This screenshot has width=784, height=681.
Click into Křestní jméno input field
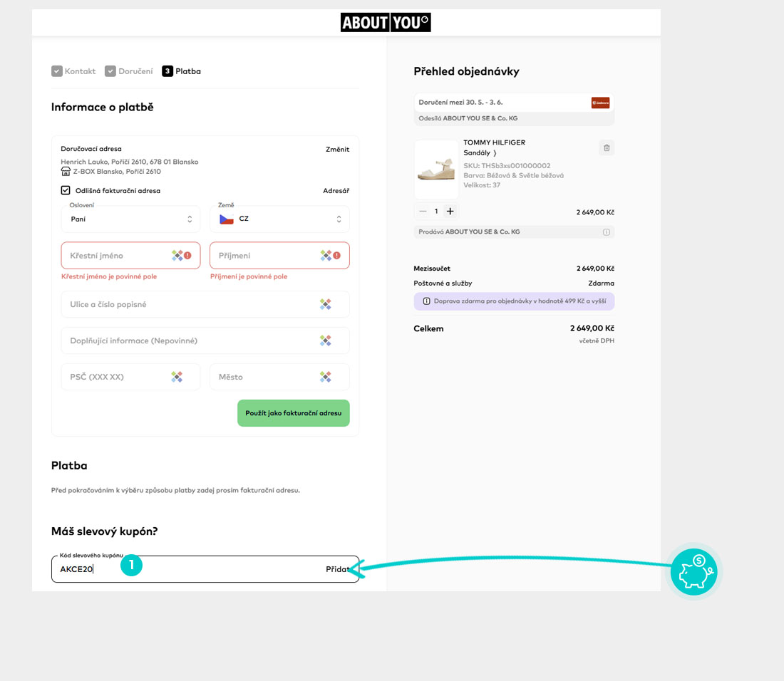click(x=130, y=255)
